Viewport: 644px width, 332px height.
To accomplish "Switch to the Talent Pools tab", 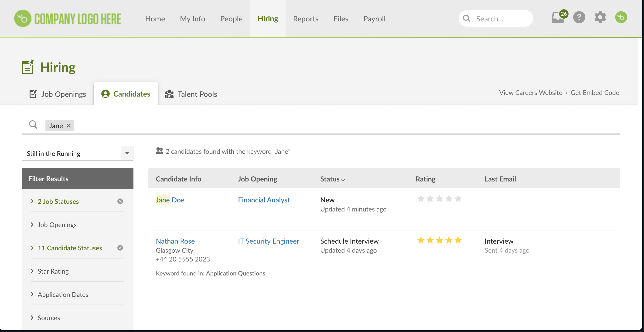I will tap(191, 94).
